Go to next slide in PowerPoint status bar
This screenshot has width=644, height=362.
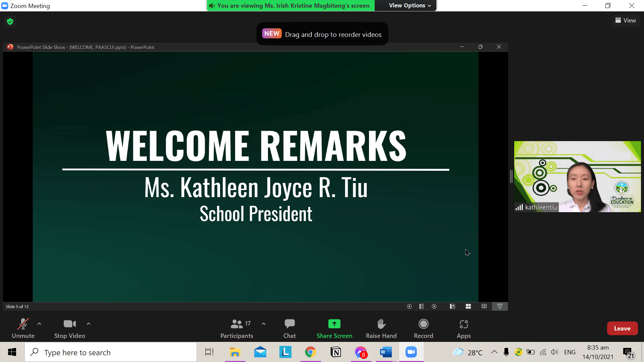click(x=434, y=306)
